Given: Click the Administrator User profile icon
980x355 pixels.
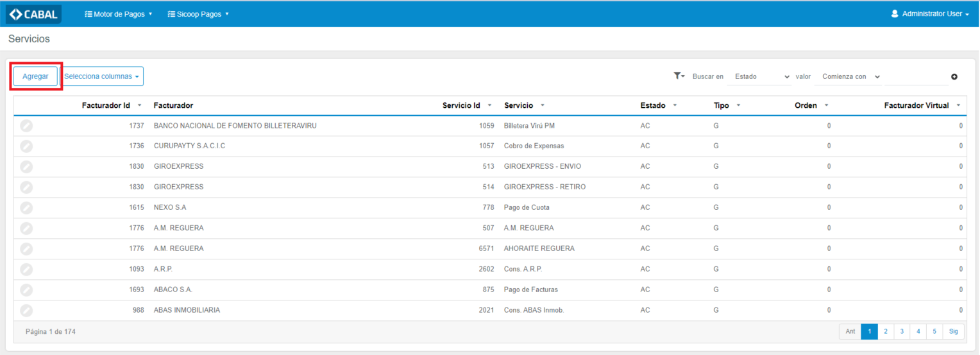Looking at the screenshot, I should [x=895, y=13].
